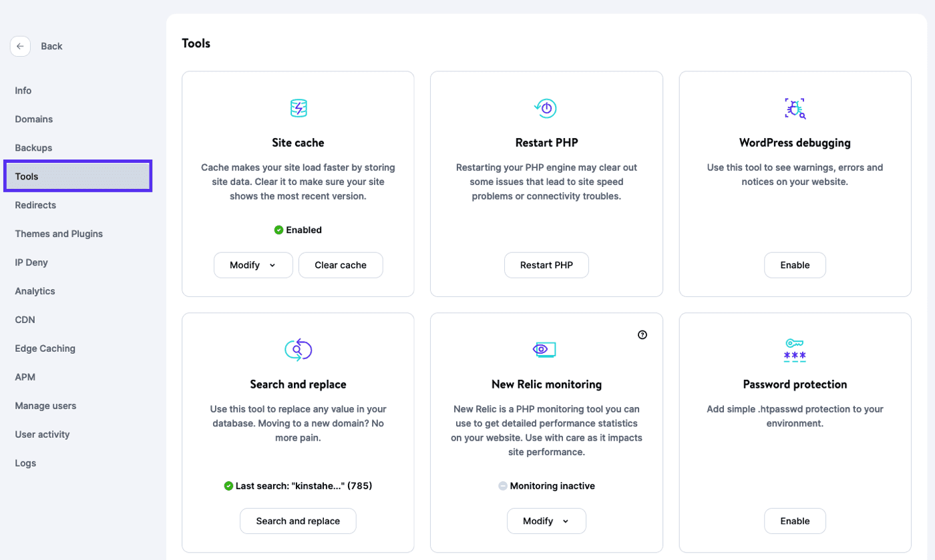The image size is (935, 560).
Task: Open Edge Caching from the sidebar
Action: pos(45,348)
